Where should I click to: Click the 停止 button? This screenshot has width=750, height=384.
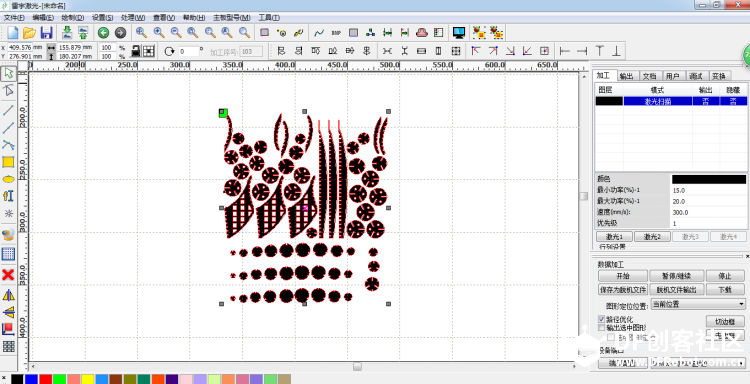[725, 276]
